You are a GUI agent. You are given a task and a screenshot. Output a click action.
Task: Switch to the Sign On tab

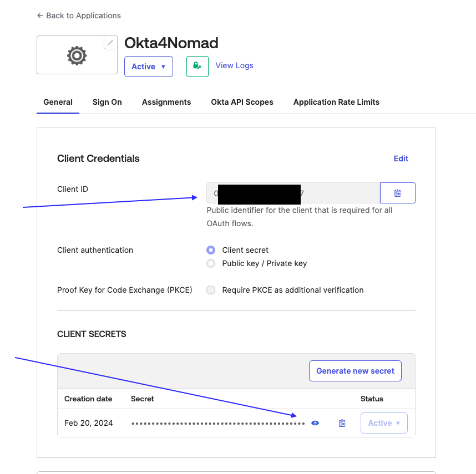pos(107,102)
